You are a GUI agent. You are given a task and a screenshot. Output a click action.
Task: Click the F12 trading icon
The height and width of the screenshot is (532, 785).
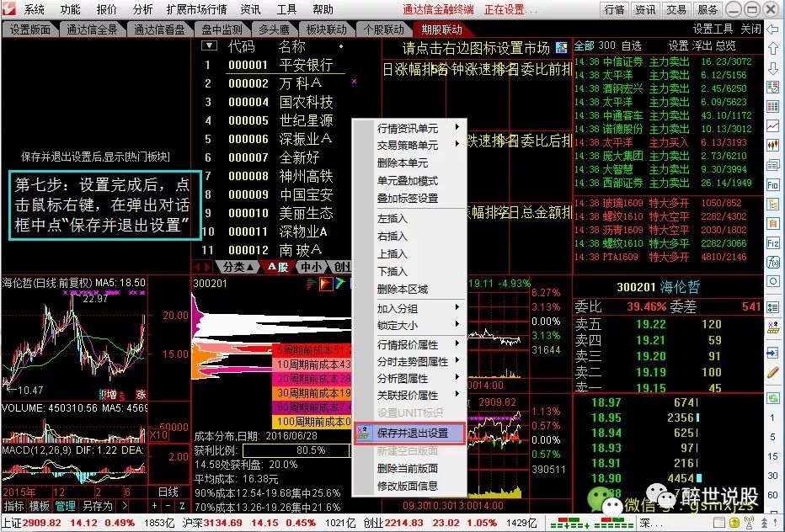(x=772, y=243)
